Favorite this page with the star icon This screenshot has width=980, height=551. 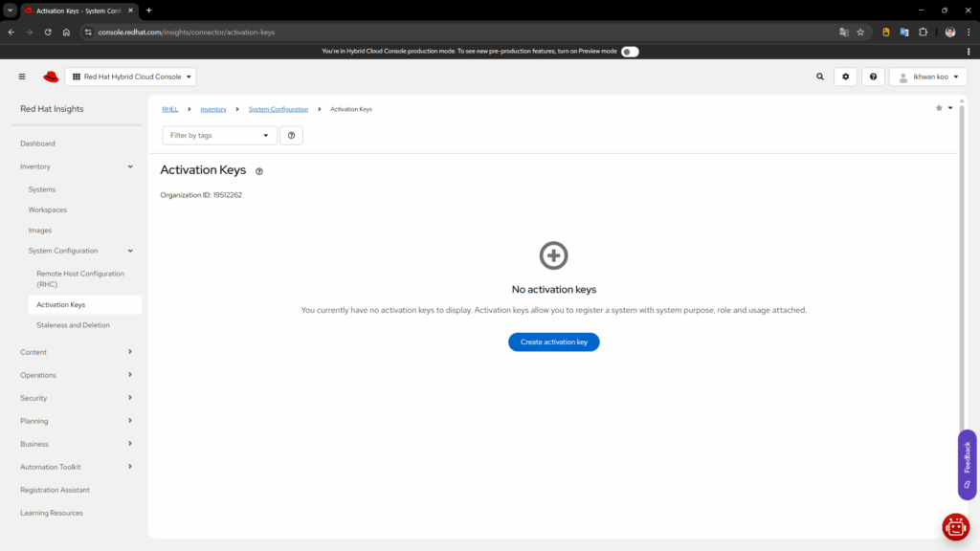(939, 108)
